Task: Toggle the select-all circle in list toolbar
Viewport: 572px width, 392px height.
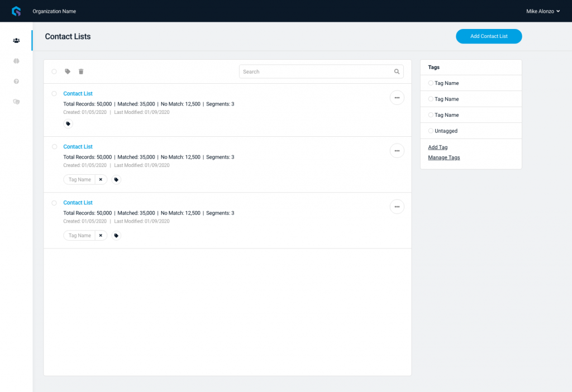Action: point(54,71)
